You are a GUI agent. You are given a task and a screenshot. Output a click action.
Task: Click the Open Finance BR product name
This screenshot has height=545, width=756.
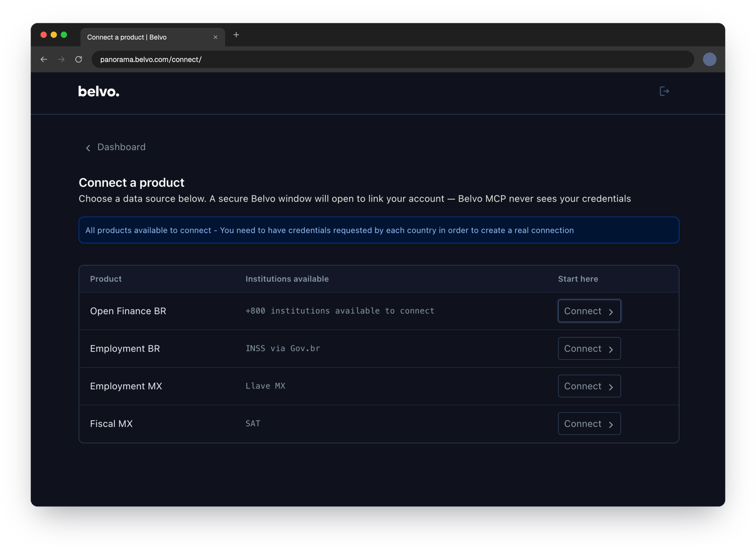[128, 311]
